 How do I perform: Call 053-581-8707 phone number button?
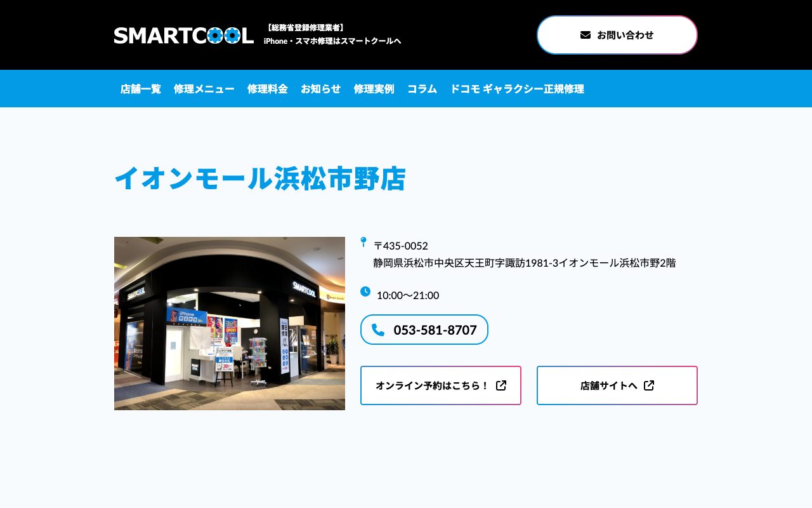point(424,330)
